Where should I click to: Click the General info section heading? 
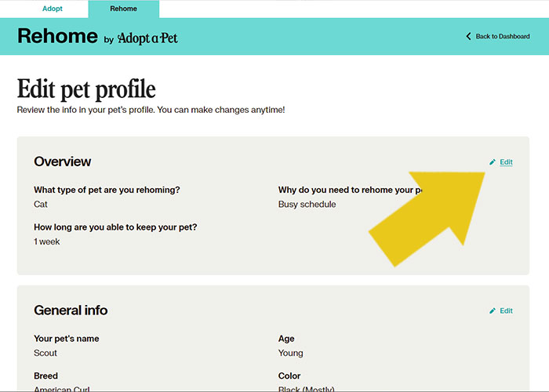pos(71,310)
